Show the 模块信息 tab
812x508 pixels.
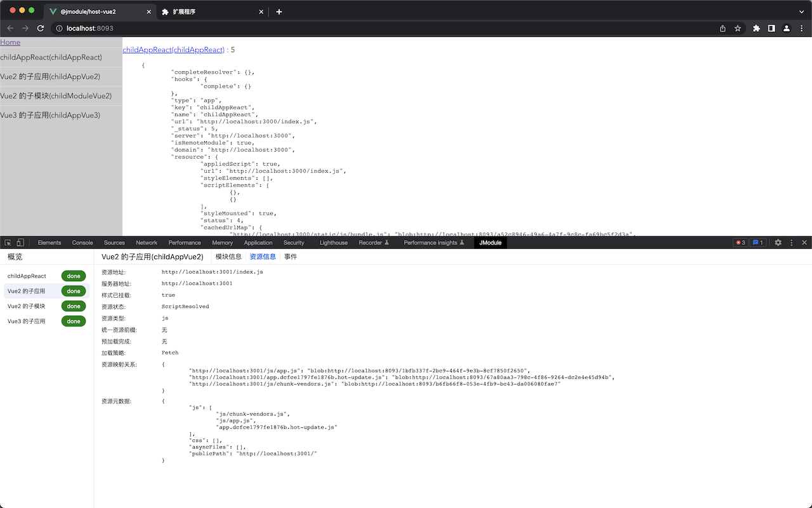coord(228,257)
